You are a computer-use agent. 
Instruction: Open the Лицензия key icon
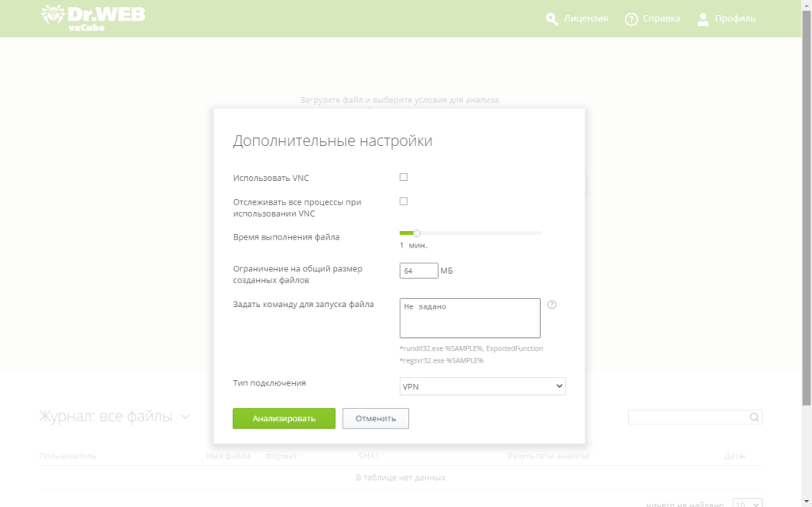click(552, 19)
